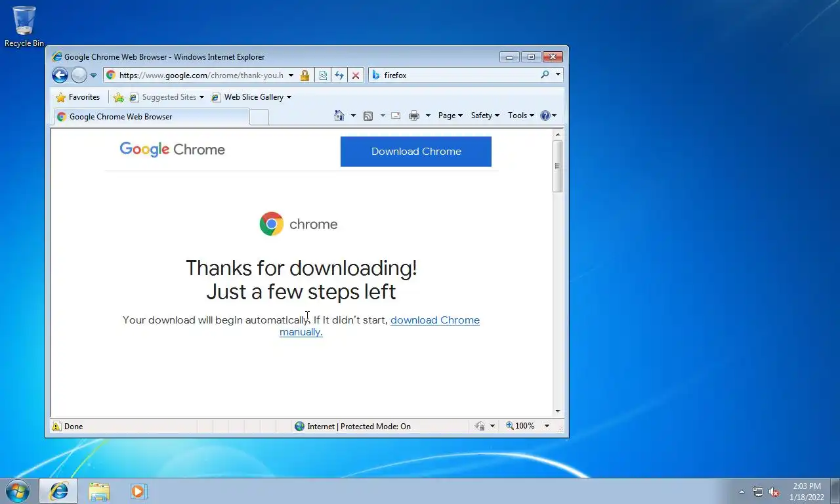
Task: Open the Help question mark menu
Action: click(x=548, y=115)
